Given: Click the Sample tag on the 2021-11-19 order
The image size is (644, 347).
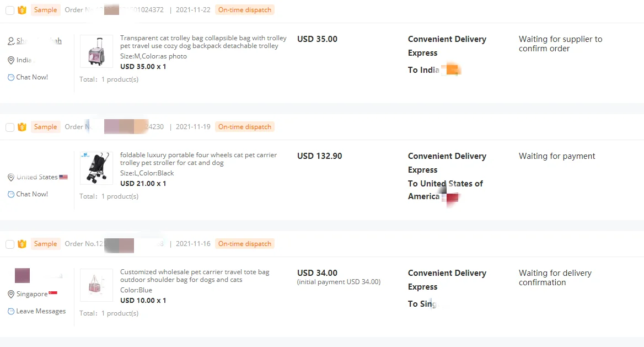Looking at the screenshot, I should pos(46,127).
